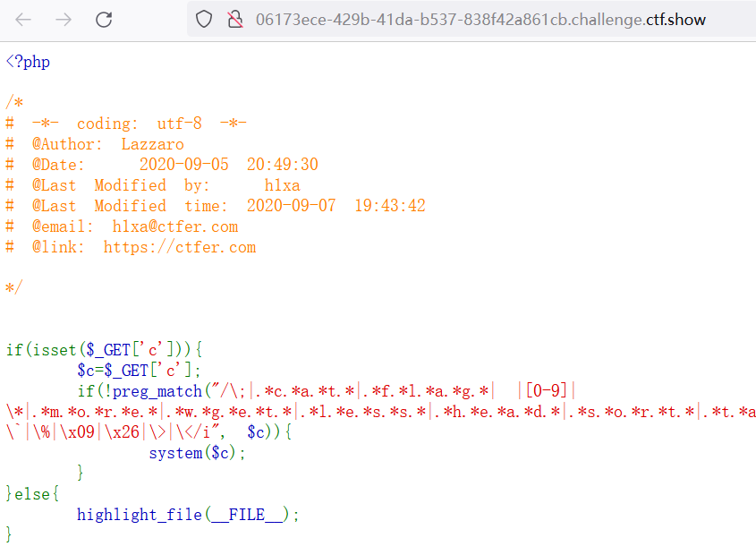Click the "if(isset($_GET['c'])){" line
This screenshot has height=555, width=756.
coord(104,350)
